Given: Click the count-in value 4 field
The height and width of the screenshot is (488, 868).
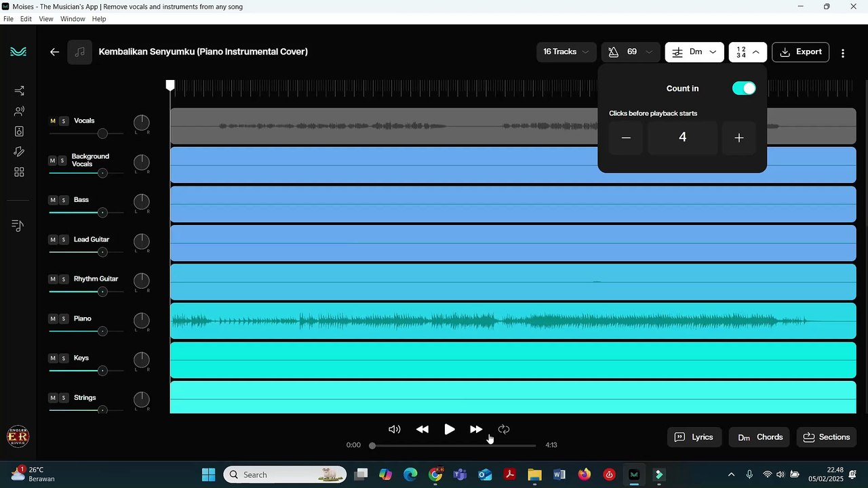Looking at the screenshot, I should click(682, 138).
